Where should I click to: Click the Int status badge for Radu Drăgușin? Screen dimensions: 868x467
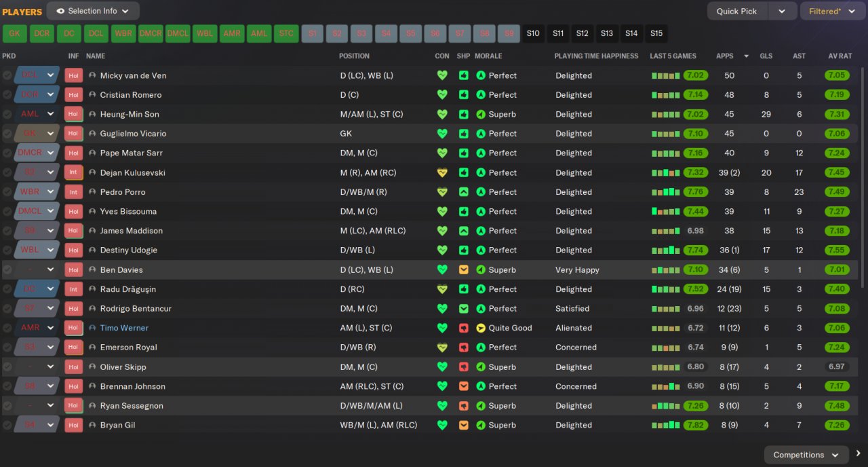click(x=73, y=289)
